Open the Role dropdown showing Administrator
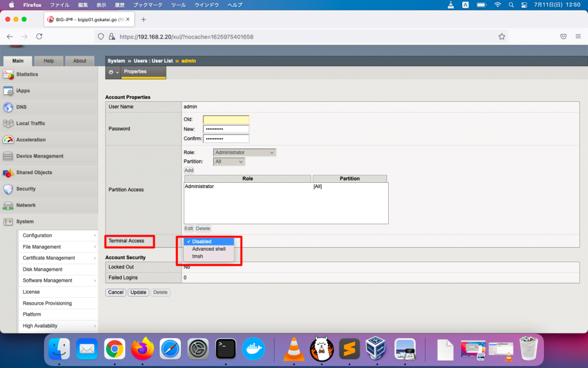Screen dimensions: 588x368 tap(244, 152)
